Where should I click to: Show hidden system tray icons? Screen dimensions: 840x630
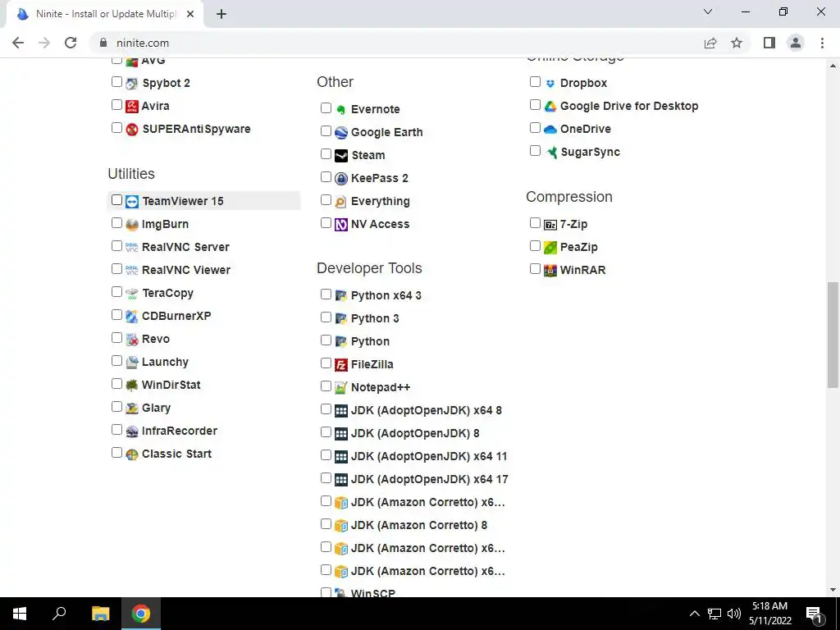694,614
